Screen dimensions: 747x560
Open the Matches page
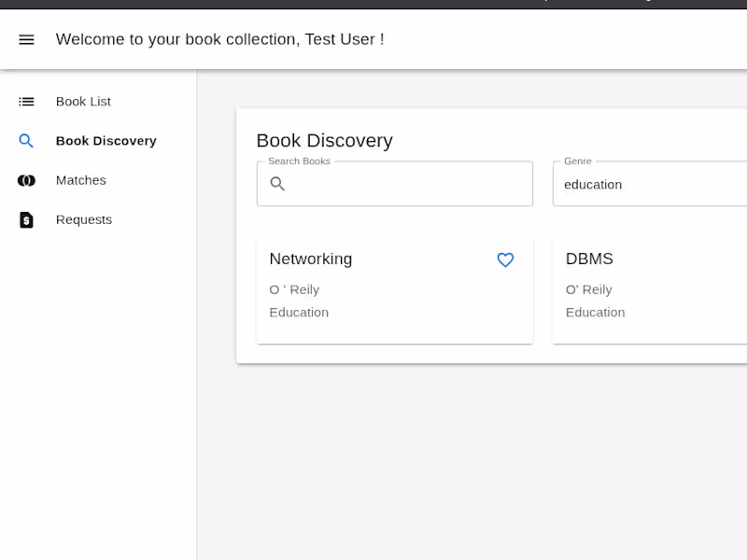click(80, 179)
